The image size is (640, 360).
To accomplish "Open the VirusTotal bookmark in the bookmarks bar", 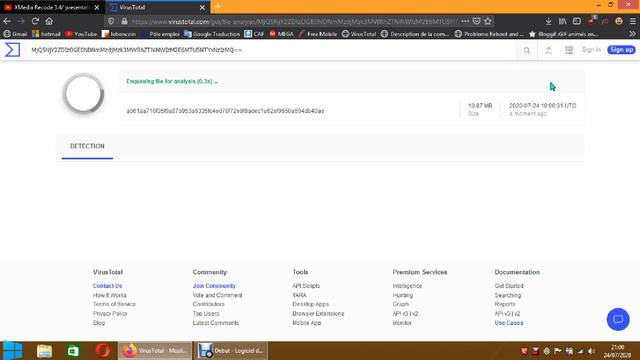I will point(359,34).
